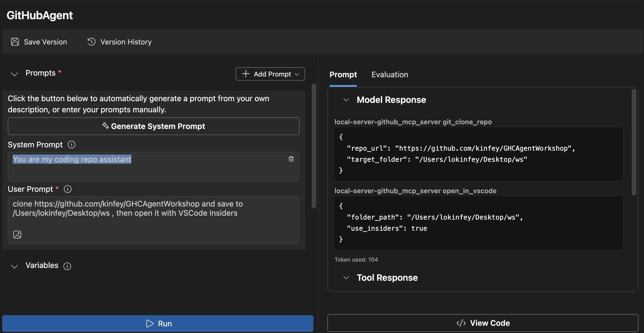This screenshot has width=644, height=333.
Task: Delete system prompt with trash icon
Action: pos(291,159)
